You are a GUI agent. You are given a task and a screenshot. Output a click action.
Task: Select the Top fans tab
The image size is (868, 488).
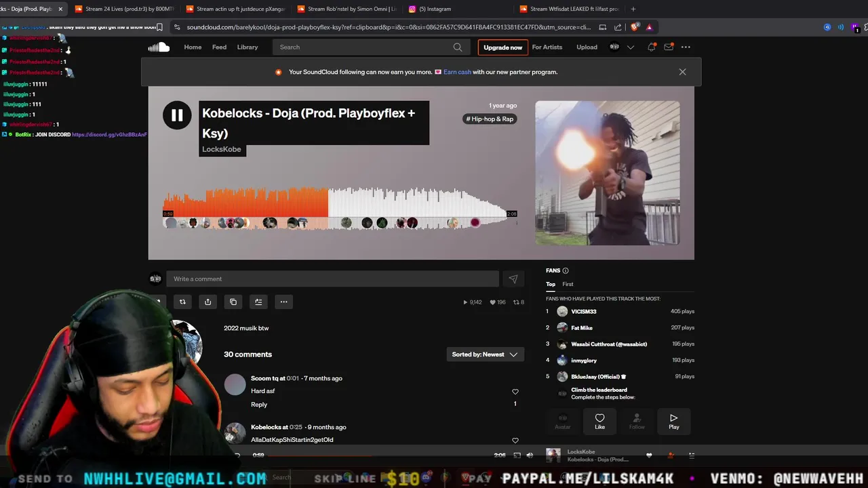tap(551, 284)
